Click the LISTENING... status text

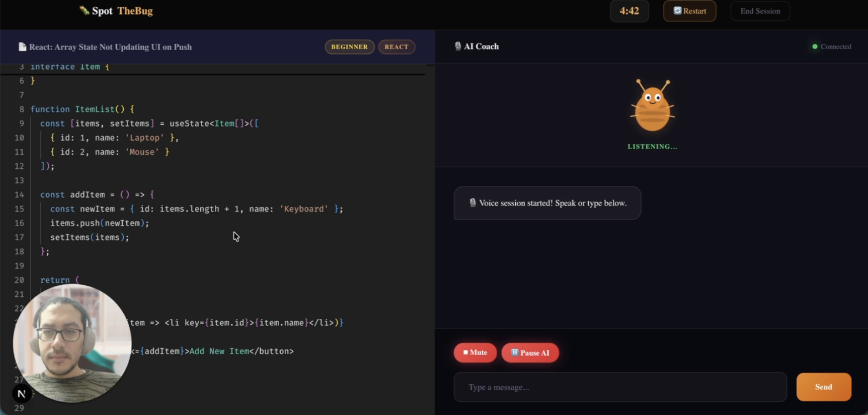652,147
